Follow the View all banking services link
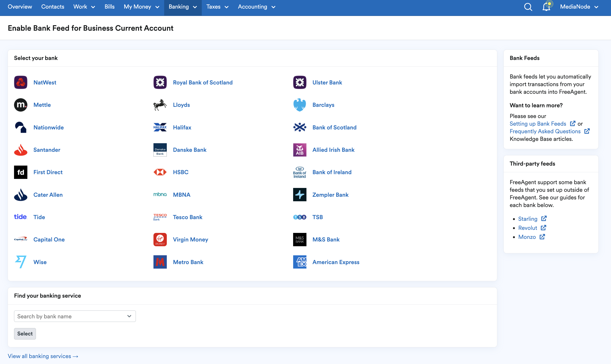 click(x=43, y=356)
